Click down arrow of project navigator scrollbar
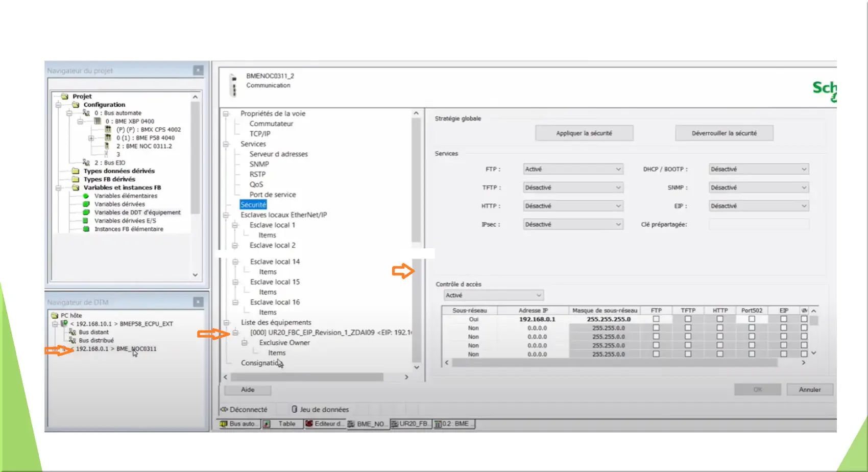This screenshot has height=472, width=868. click(x=195, y=275)
